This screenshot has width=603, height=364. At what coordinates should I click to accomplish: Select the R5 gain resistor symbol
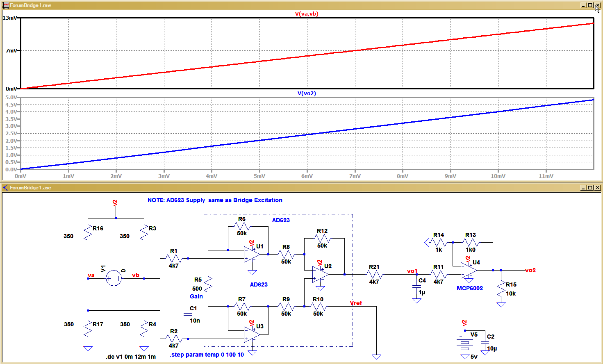[208, 284]
